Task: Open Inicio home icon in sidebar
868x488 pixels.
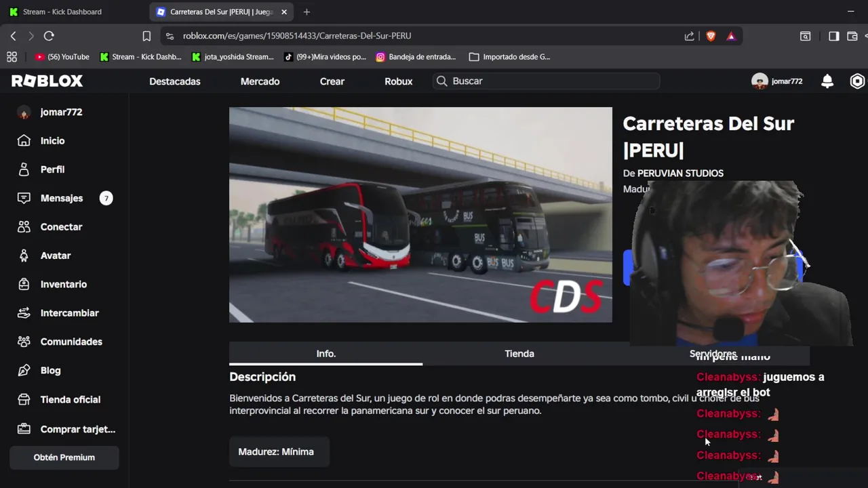Action: pos(24,140)
